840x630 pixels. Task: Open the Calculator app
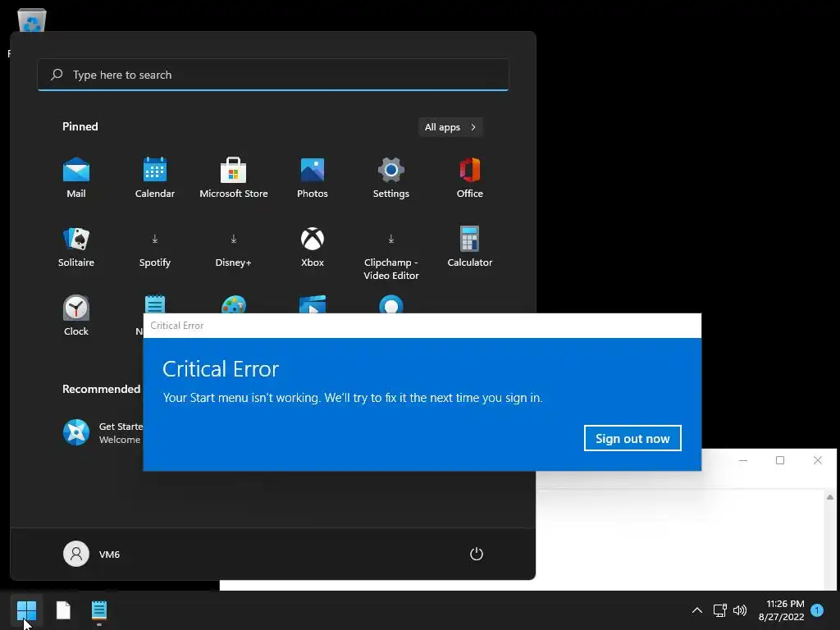tap(470, 247)
